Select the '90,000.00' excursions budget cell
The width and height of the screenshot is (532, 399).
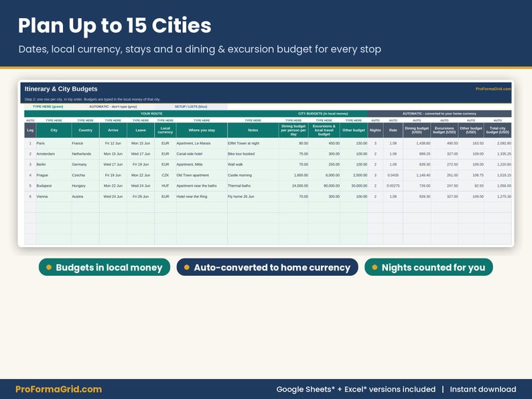point(324,185)
